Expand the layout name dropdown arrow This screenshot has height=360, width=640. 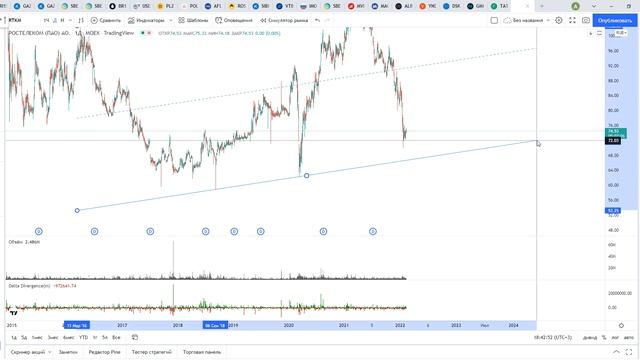click(548, 20)
